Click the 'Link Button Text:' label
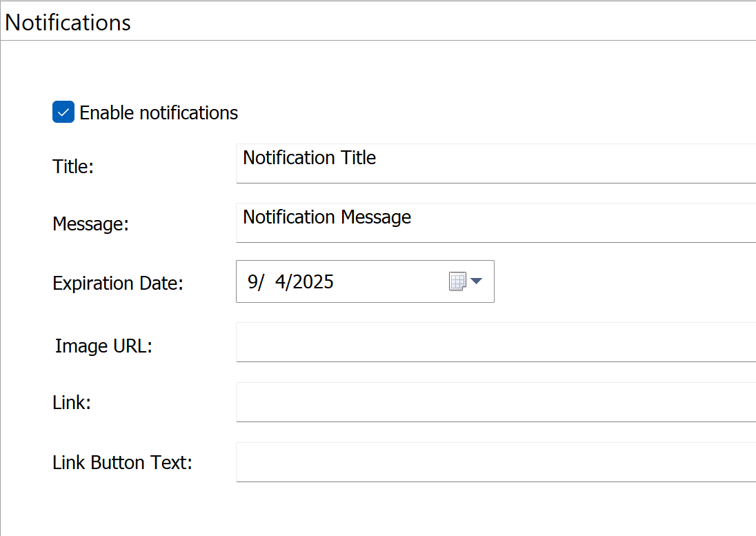The height and width of the screenshot is (536, 756). pos(122,462)
